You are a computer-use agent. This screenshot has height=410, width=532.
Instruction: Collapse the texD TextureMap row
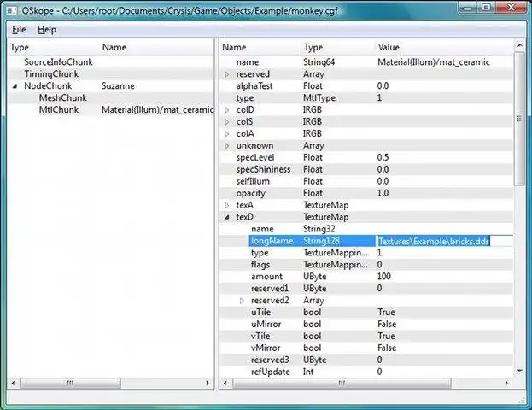pyautogui.click(x=227, y=217)
